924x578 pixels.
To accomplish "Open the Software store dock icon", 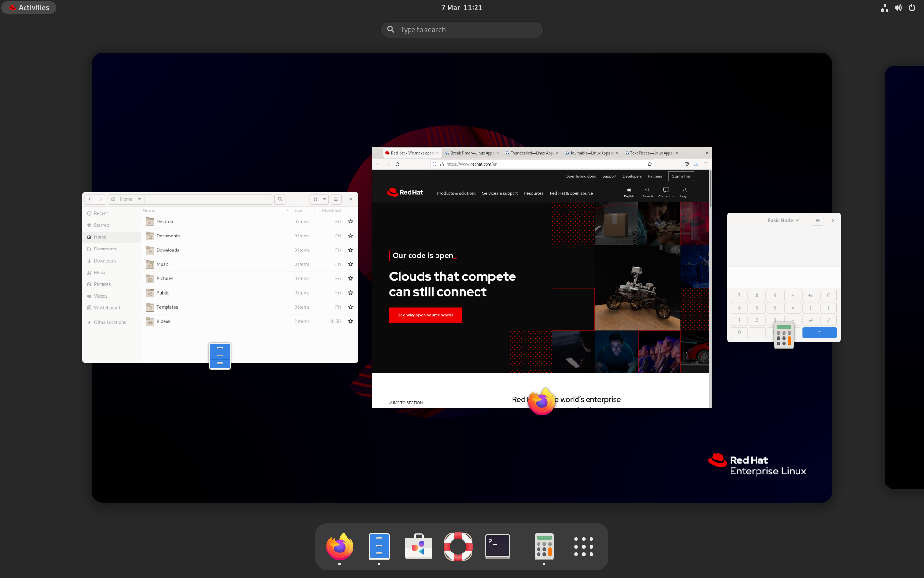I will [x=418, y=546].
